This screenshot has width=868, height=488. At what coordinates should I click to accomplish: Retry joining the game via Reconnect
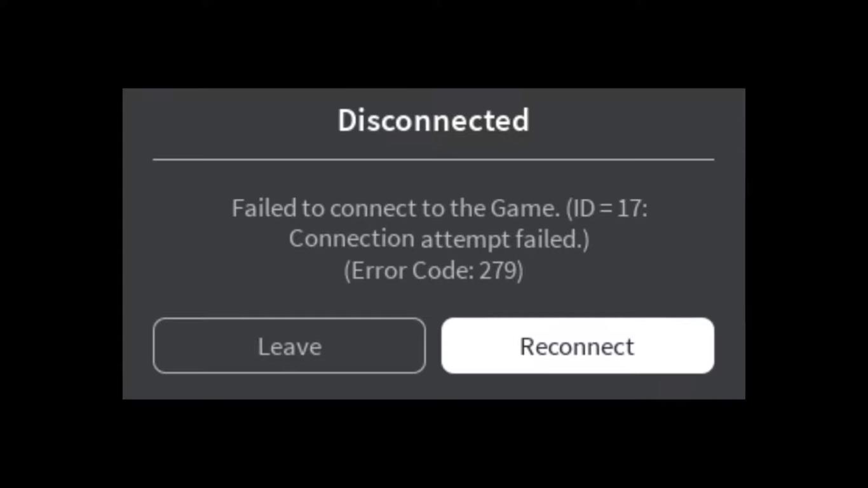click(578, 346)
